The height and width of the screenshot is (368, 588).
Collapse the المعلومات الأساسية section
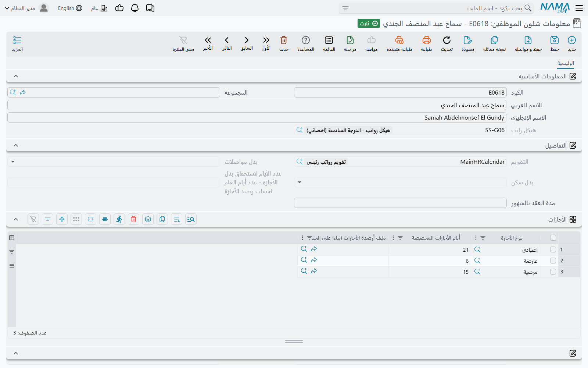click(x=16, y=76)
